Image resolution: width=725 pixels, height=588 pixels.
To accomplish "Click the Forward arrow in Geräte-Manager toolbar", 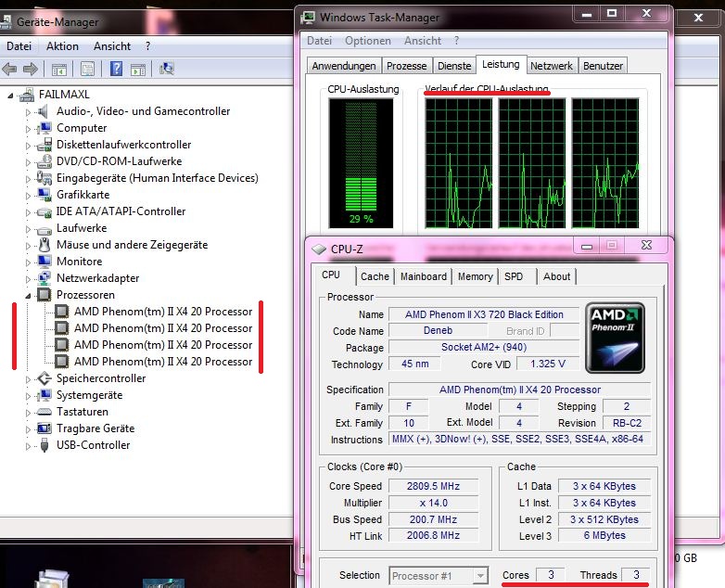I will tap(31, 69).
